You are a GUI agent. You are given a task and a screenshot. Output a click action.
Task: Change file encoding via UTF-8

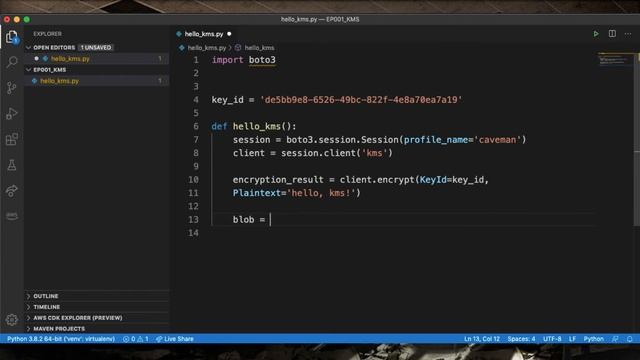coord(552,339)
